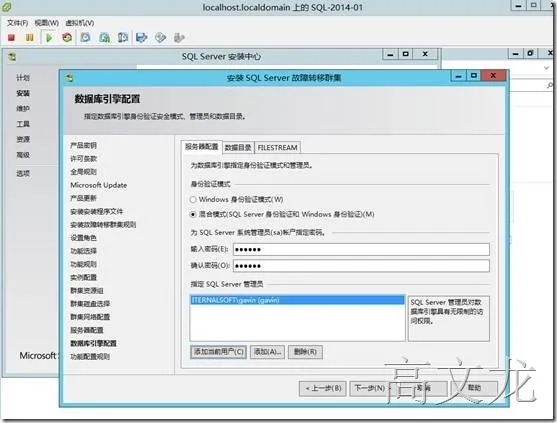557x423 pixels.
Task: Click the 删除(R) button
Action: tap(305, 352)
